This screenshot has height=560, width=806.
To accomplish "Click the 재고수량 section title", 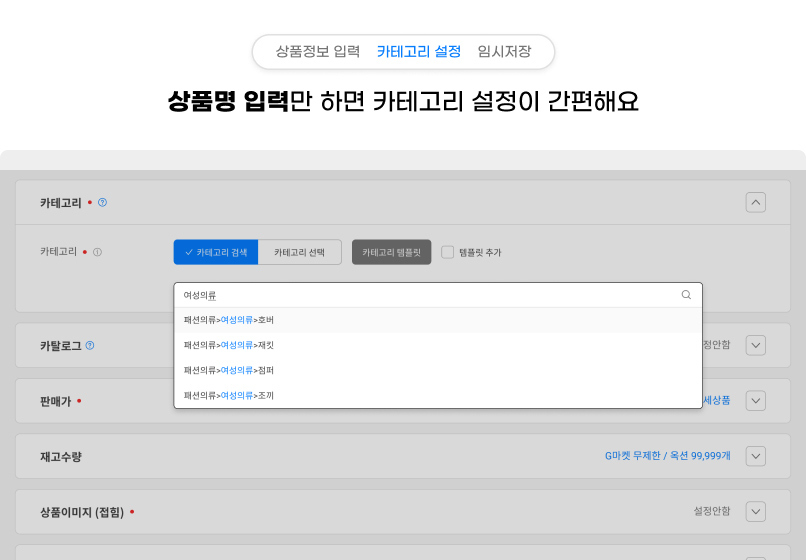I will coord(61,457).
